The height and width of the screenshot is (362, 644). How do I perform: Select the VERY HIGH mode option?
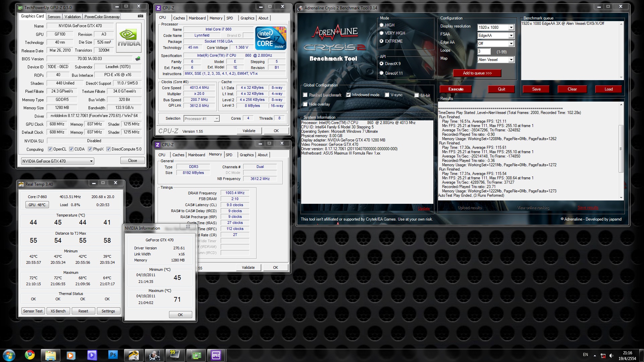pyautogui.click(x=381, y=33)
